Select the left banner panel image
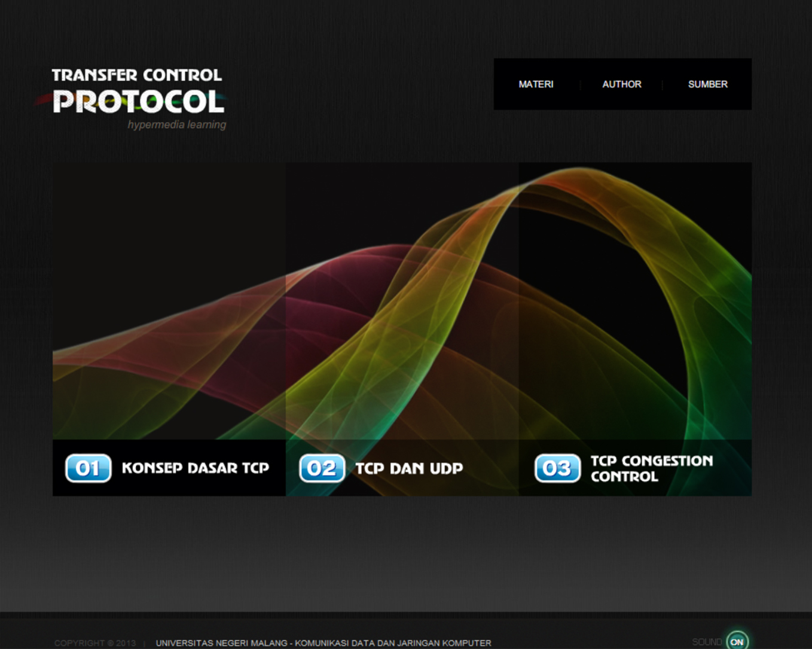Viewport: 812px width, 649px height. tap(169, 299)
